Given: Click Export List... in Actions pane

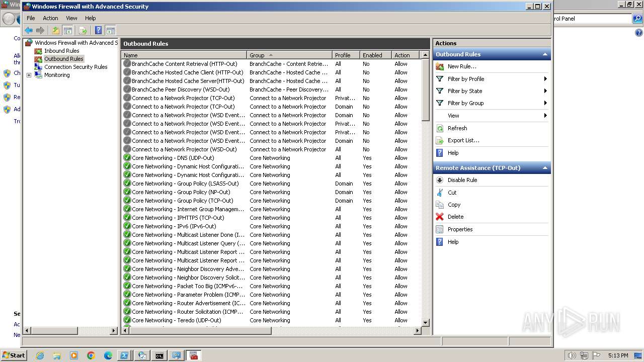Looking at the screenshot, I should coord(463,140).
